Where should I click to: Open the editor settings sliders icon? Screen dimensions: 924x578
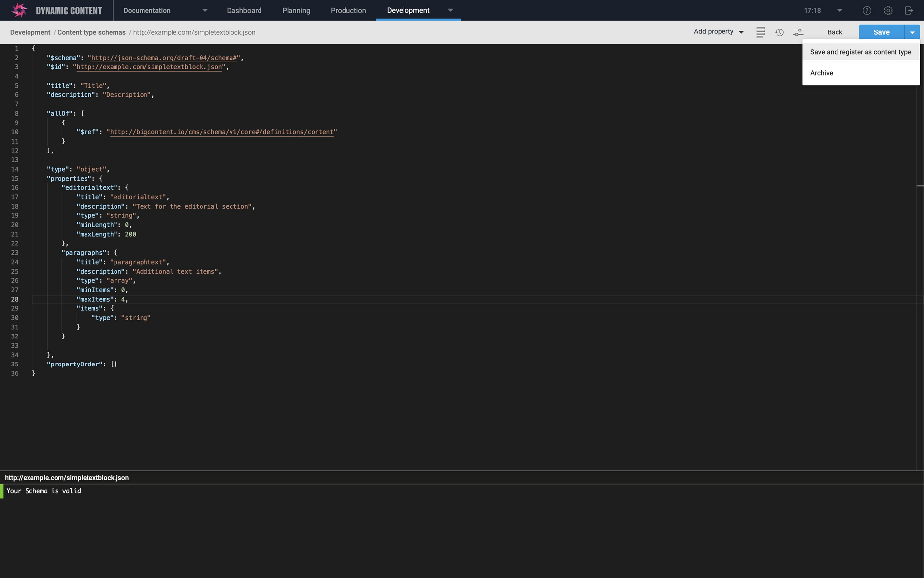(x=798, y=32)
